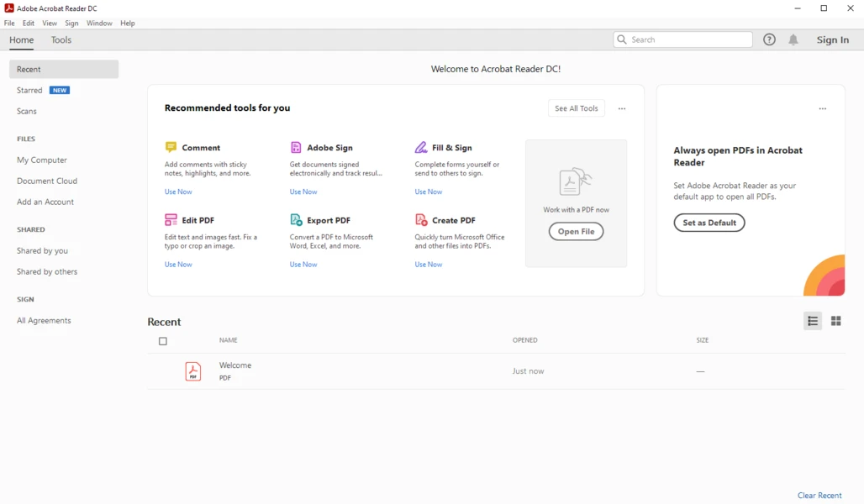Open the Sign menu

click(71, 24)
